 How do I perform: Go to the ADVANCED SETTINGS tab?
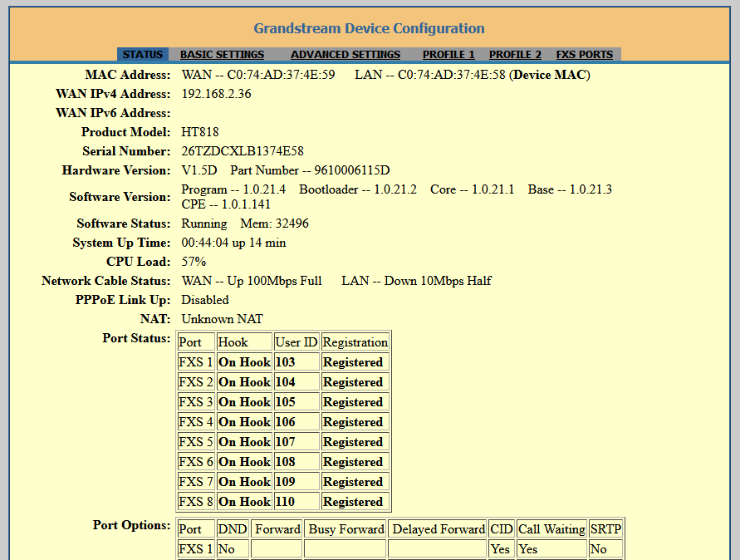tap(345, 55)
